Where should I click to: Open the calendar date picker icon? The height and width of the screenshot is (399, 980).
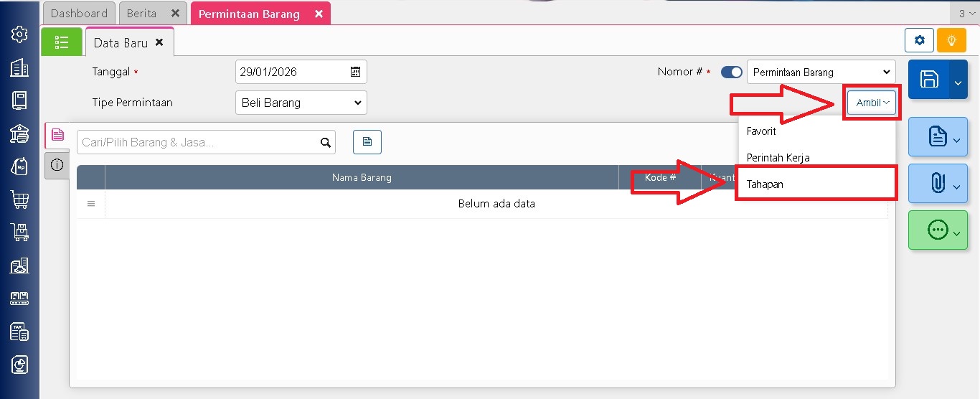[355, 72]
